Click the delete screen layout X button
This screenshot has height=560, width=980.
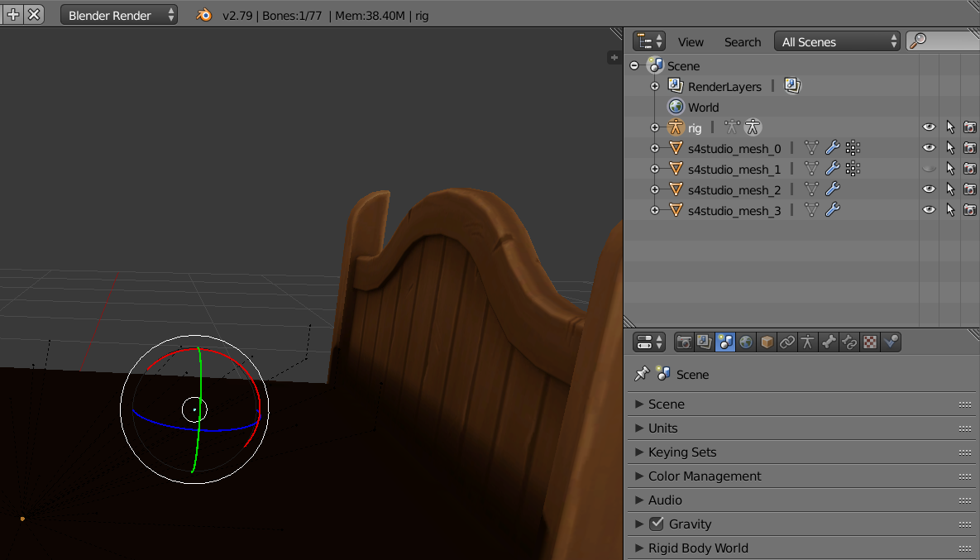(35, 14)
